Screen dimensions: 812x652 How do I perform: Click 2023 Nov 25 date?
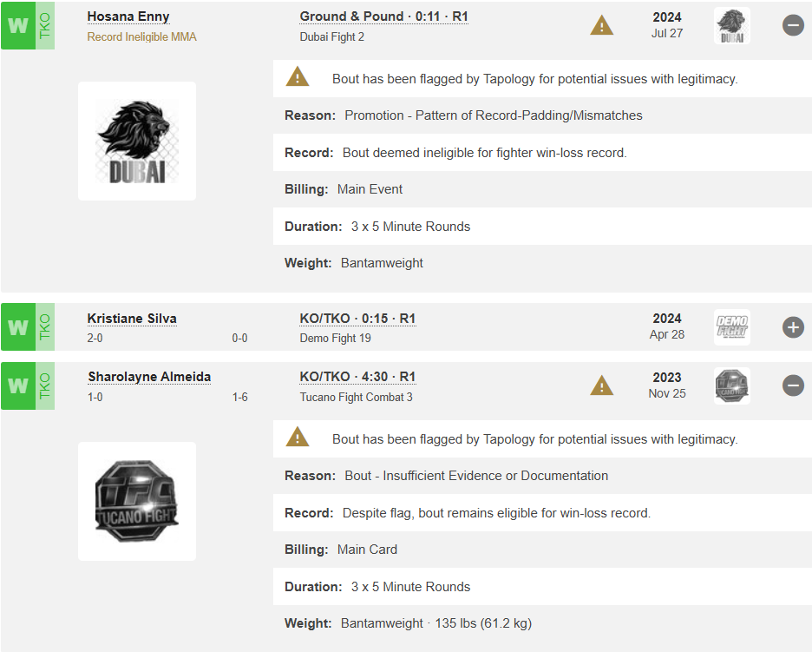click(x=667, y=385)
